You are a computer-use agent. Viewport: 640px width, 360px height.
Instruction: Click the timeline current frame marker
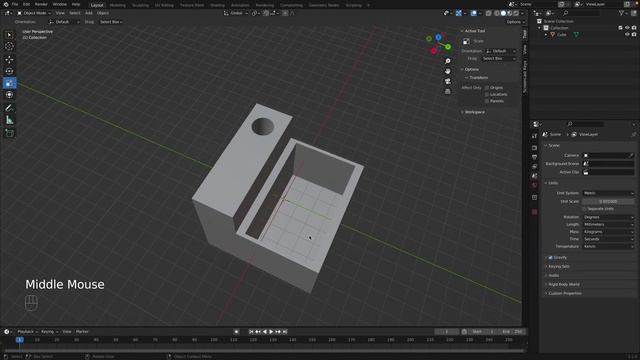pyautogui.click(x=19, y=340)
